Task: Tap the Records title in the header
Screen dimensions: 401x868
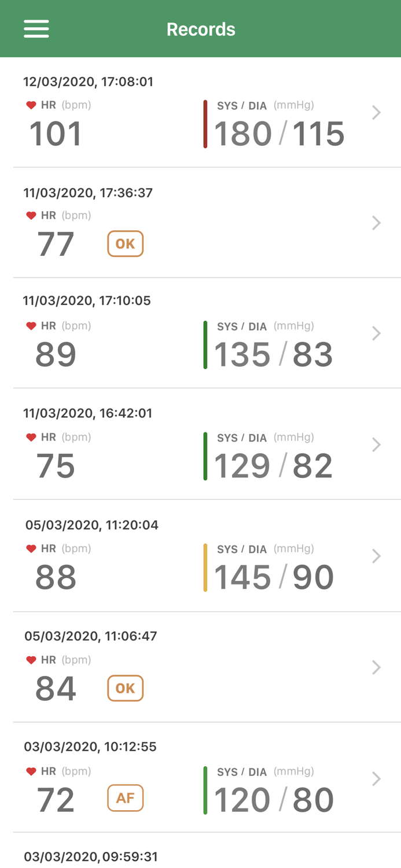Action: pos(201,28)
